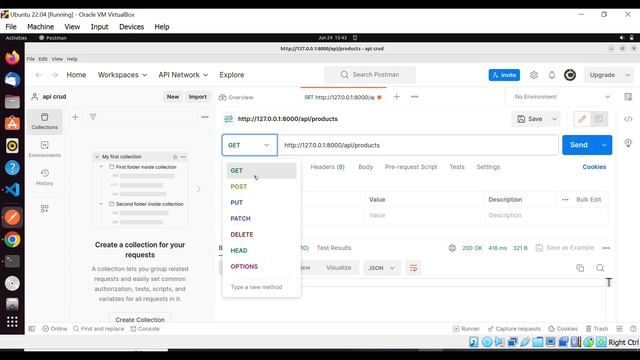
Task: Open Google Chrome from the dock
Action: tap(12, 240)
